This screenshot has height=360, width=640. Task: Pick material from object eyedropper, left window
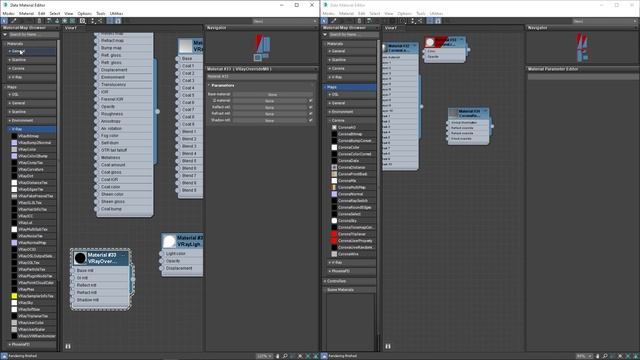[x=13, y=20]
